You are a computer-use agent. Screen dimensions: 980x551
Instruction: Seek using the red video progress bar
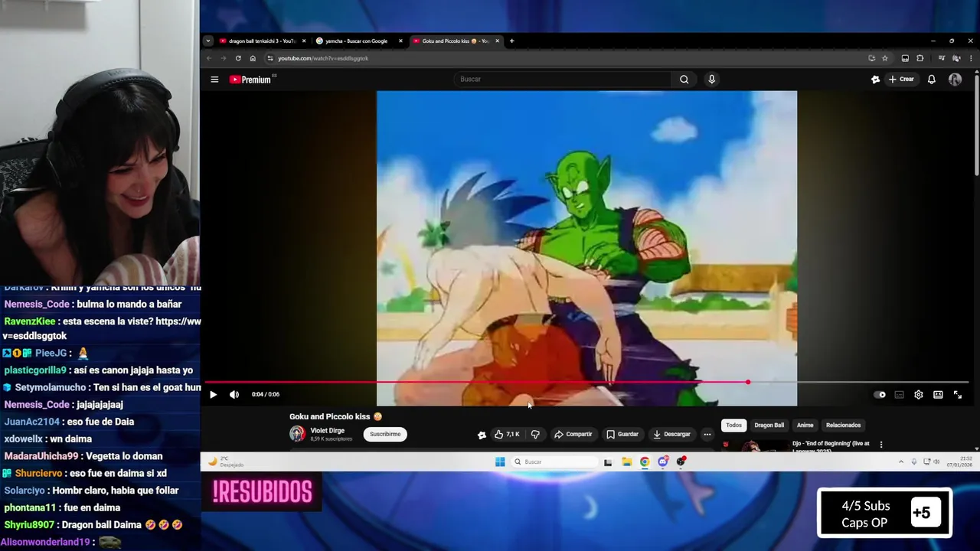pos(586,382)
